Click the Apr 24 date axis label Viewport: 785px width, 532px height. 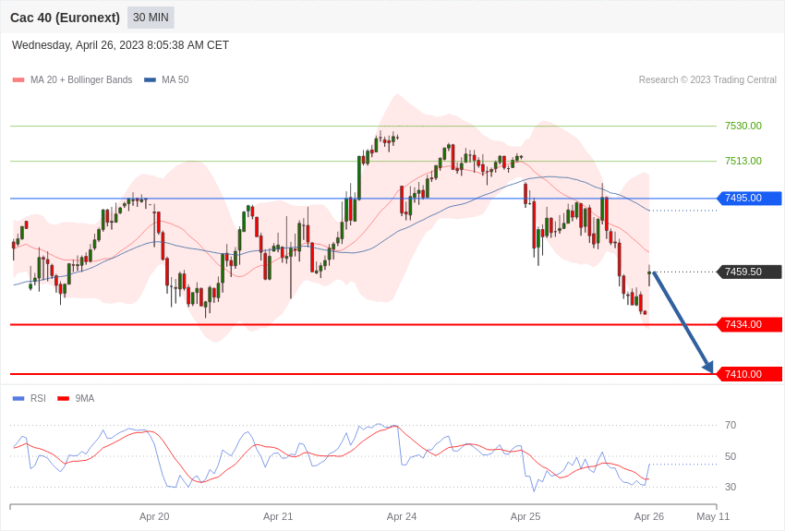pos(402,516)
